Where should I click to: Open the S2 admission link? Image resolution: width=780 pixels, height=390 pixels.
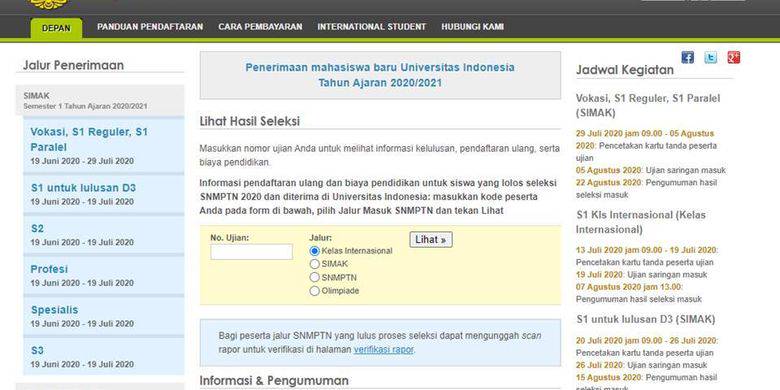click(37, 229)
